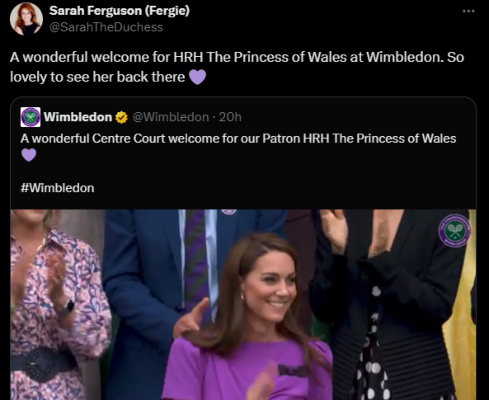Play the Centre Court welcome video
The width and height of the screenshot is (489, 400).
pyautogui.click(x=243, y=304)
